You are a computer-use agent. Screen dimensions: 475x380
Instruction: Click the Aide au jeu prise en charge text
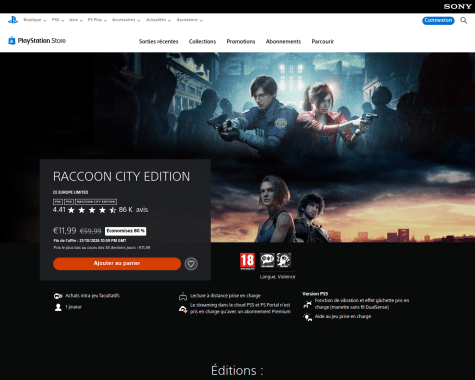[343, 316]
